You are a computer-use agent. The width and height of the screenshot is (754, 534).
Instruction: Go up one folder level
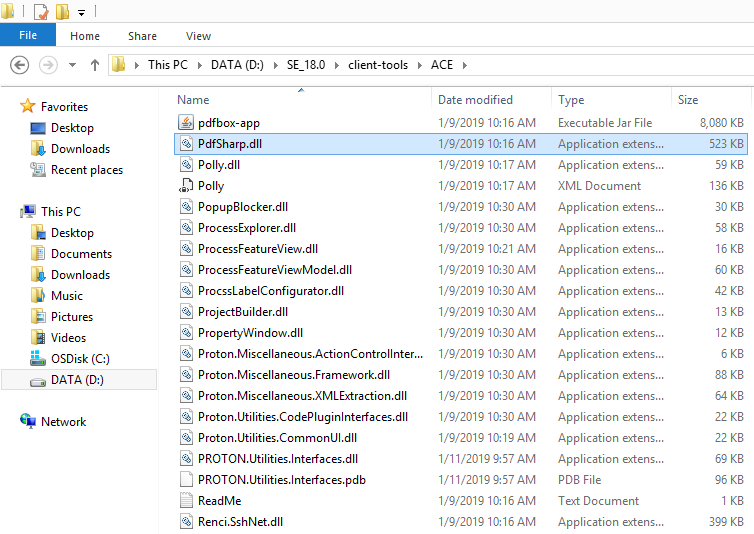tap(95, 65)
